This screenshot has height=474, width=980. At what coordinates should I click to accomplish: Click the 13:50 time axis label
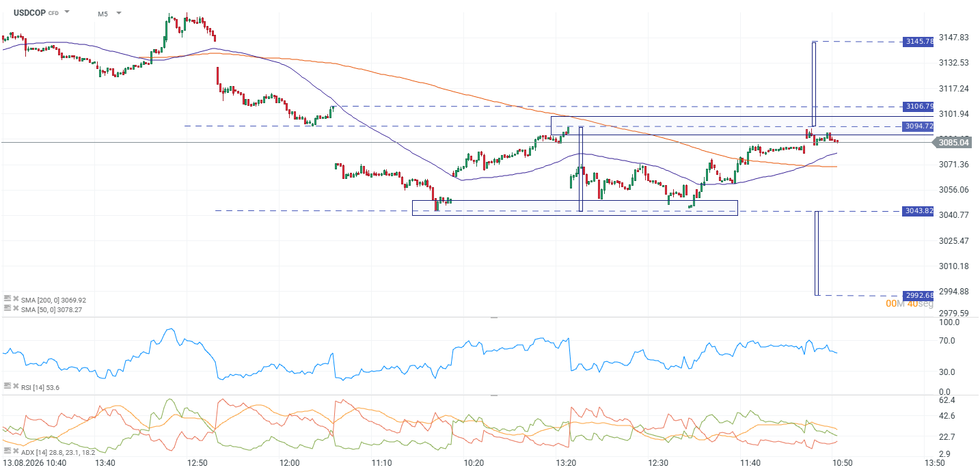click(x=934, y=463)
